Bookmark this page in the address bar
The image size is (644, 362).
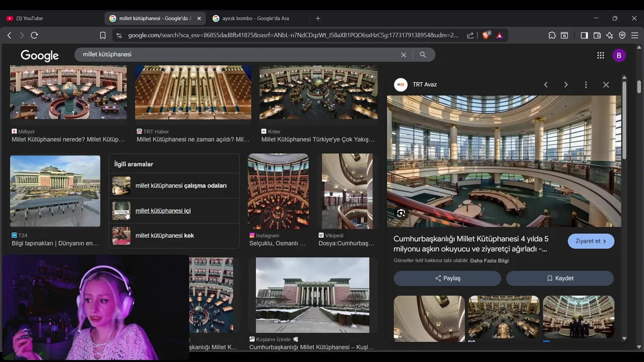pos(103,35)
